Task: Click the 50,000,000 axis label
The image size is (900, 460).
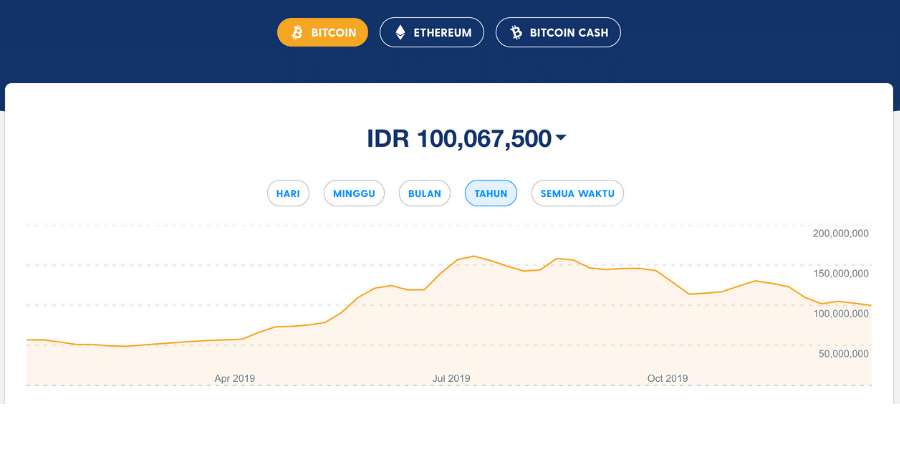Action: pos(844,354)
